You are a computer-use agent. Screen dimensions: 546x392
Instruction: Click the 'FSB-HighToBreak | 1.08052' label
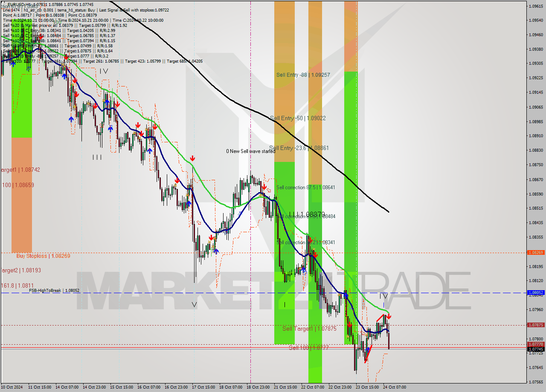(54, 290)
